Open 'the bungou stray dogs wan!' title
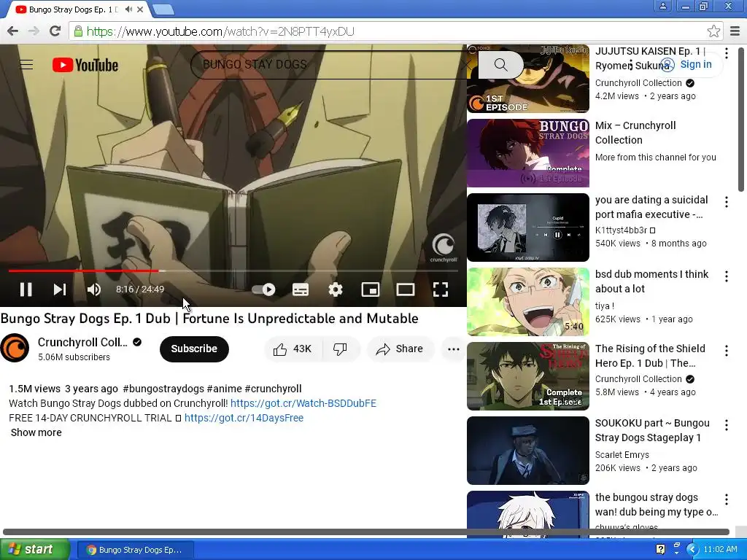Screen dimensions: 747x560 pos(657,505)
